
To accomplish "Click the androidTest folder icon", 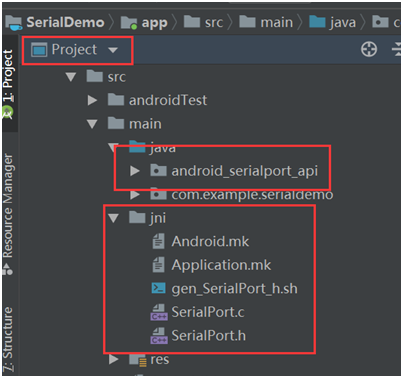I will pos(116,100).
